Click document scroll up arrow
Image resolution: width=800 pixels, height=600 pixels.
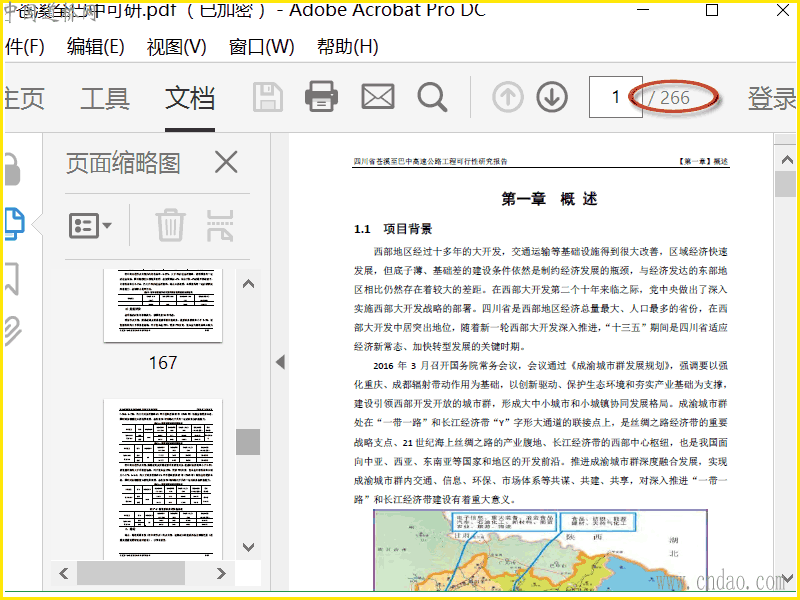tap(787, 160)
